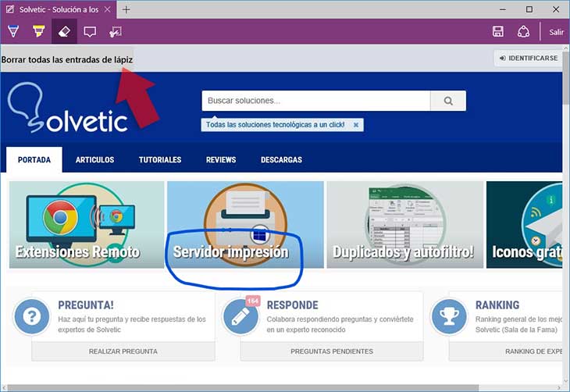Open the PORTADA tab

pos(34,159)
